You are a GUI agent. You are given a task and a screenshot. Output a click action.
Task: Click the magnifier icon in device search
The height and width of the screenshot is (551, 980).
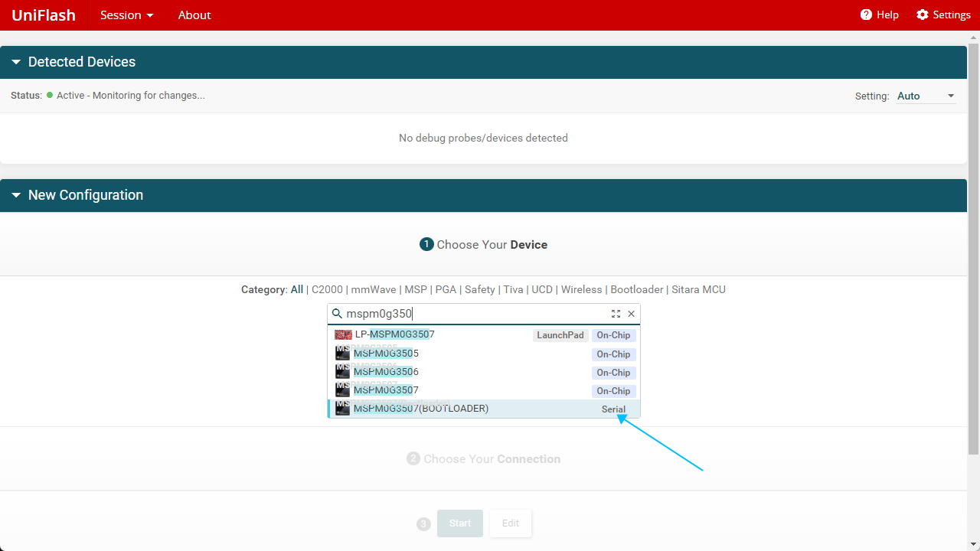click(x=337, y=314)
